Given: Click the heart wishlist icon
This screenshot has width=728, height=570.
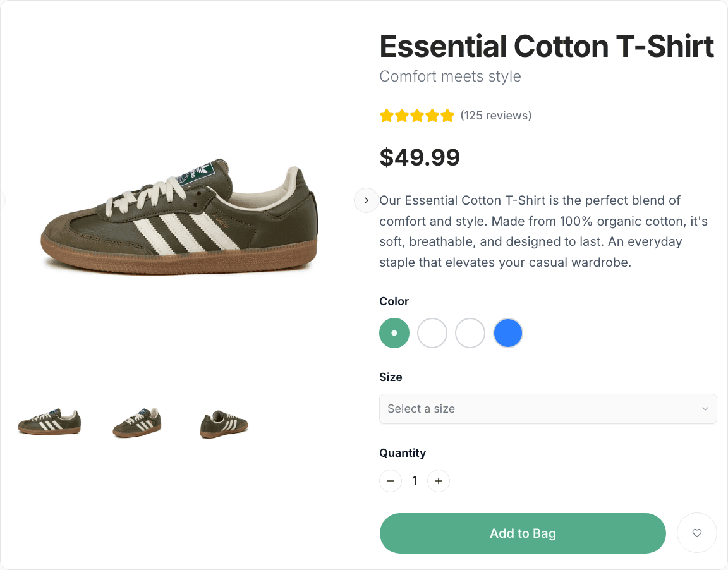Looking at the screenshot, I should coord(697,533).
